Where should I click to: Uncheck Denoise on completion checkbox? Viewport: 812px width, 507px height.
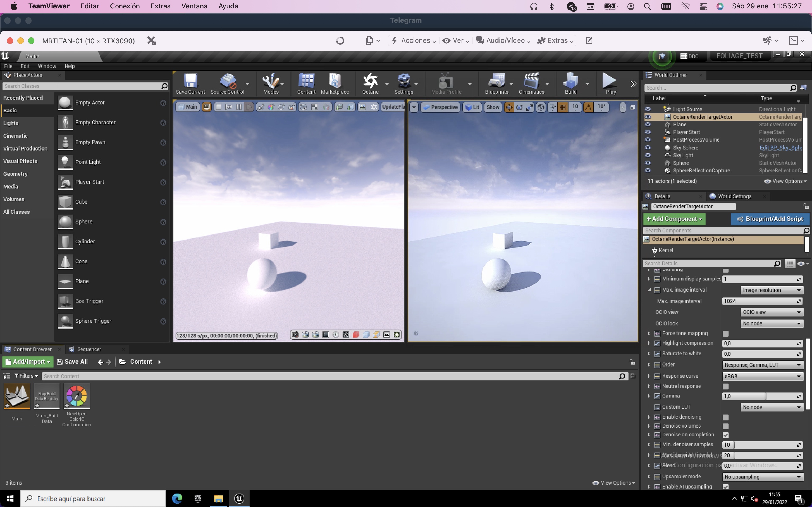[x=726, y=435]
